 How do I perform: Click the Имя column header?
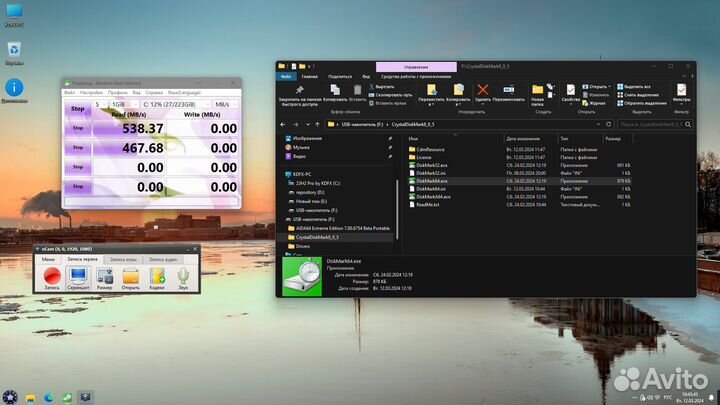coord(413,138)
